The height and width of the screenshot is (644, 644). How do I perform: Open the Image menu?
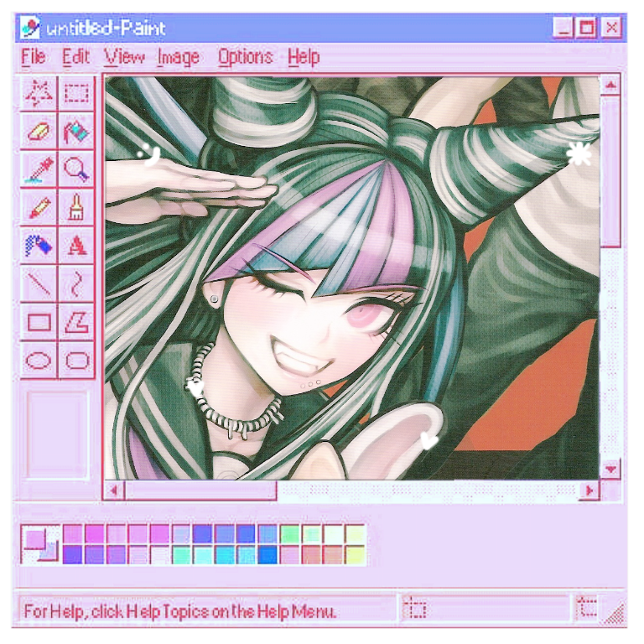click(178, 57)
